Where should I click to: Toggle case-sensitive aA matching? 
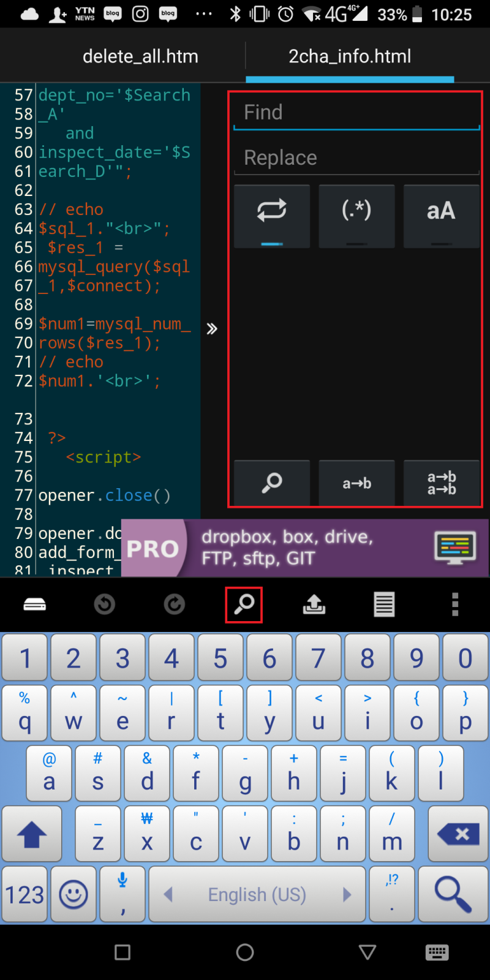[x=441, y=216]
